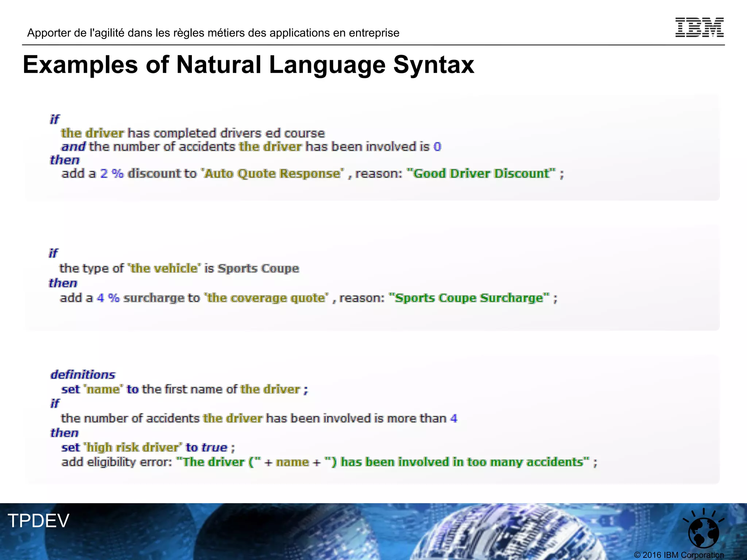Click the 'then' keyword of the second rule
747x560 pixels.
pos(63,283)
